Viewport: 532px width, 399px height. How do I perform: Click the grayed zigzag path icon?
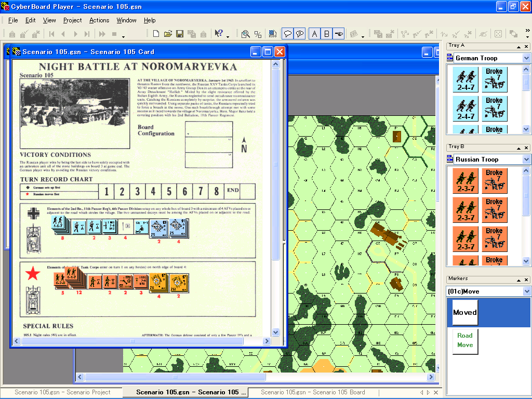(x=444, y=34)
